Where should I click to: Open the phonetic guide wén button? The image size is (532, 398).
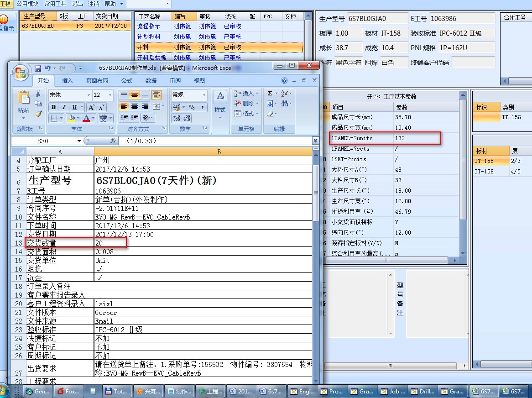point(103,118)
